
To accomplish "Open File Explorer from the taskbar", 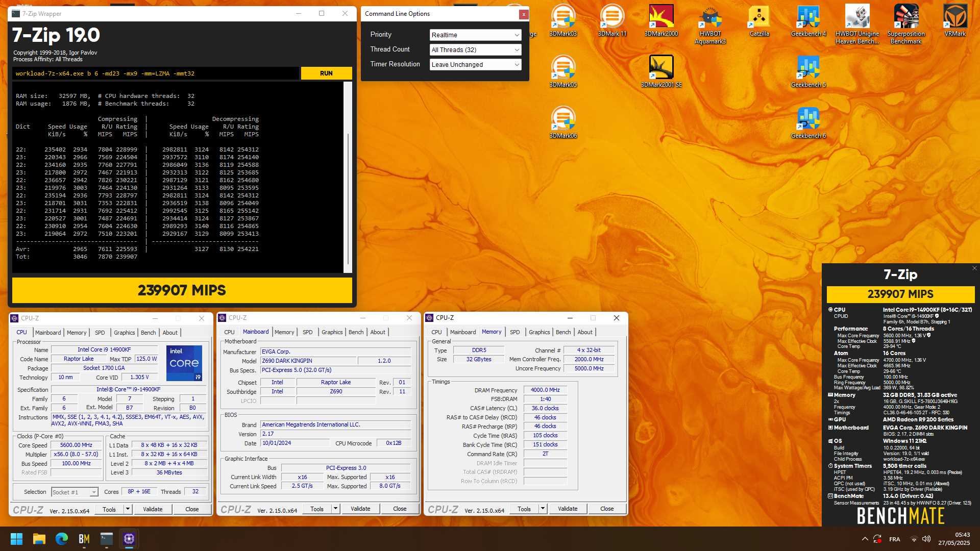I will [39, 539].
